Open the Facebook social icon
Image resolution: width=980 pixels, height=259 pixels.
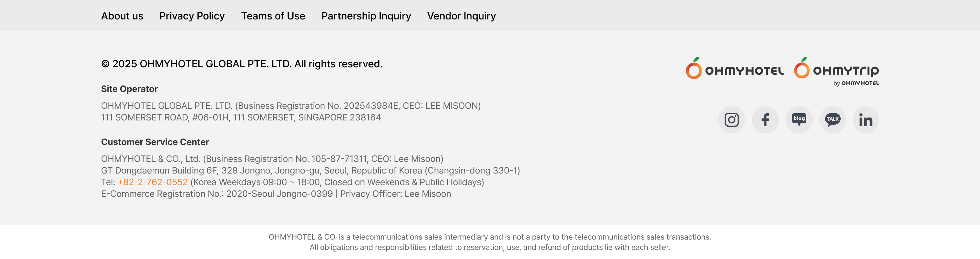(x=765, y=120)
